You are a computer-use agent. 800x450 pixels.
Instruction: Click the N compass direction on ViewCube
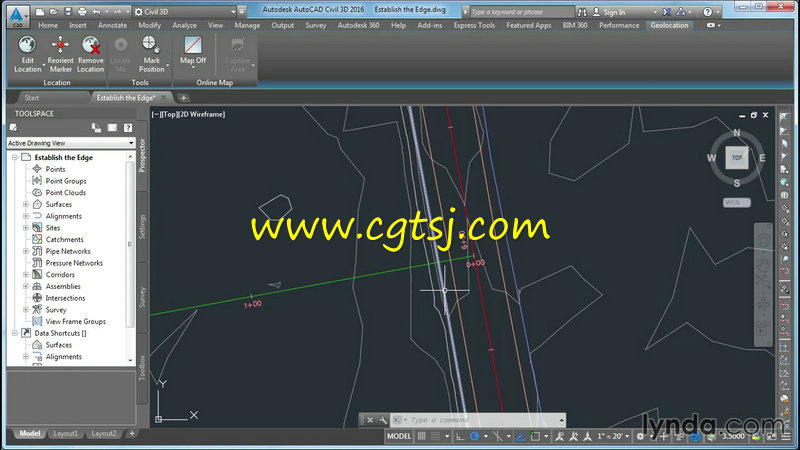(x=737, y=133)
